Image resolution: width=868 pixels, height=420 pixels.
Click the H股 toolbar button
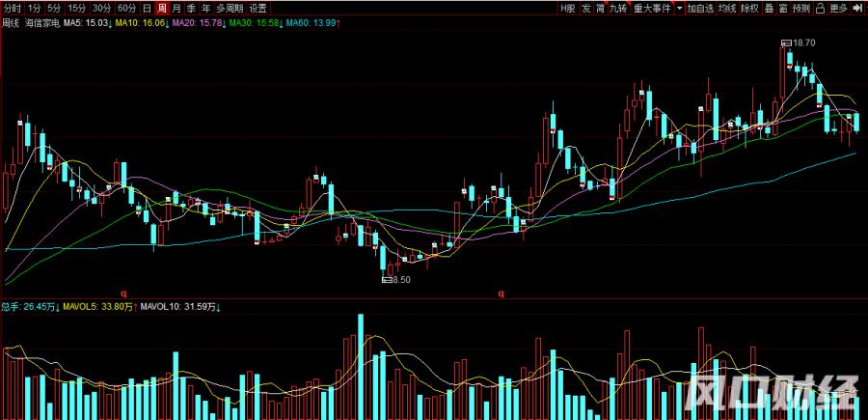coord(567,8)
